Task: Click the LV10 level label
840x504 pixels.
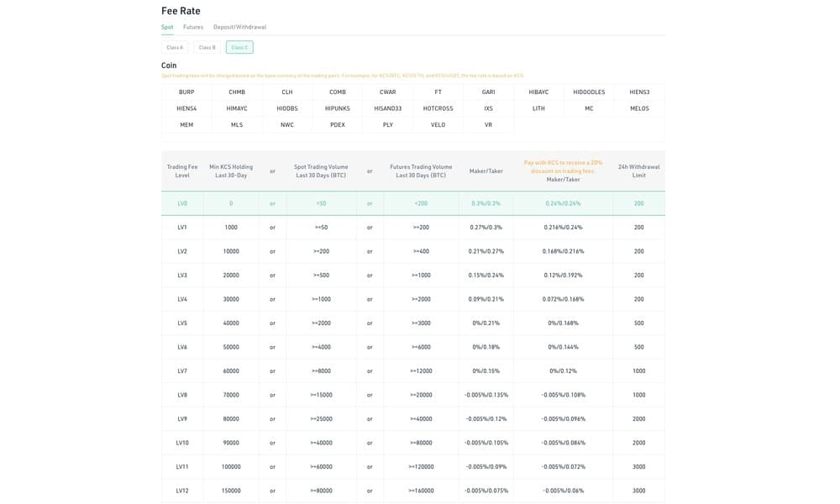Action: 182,443
